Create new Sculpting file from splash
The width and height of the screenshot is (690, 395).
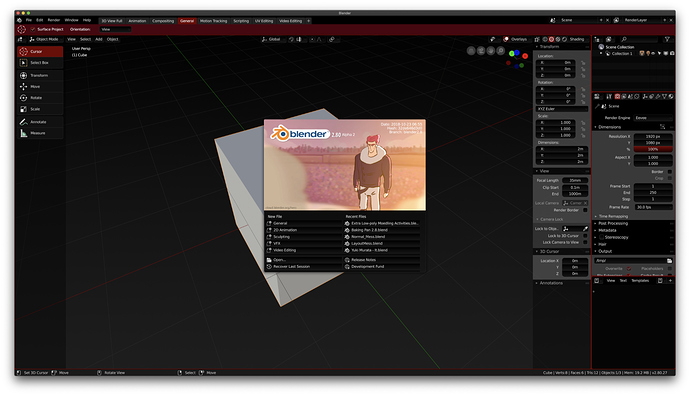pos(303,237)
